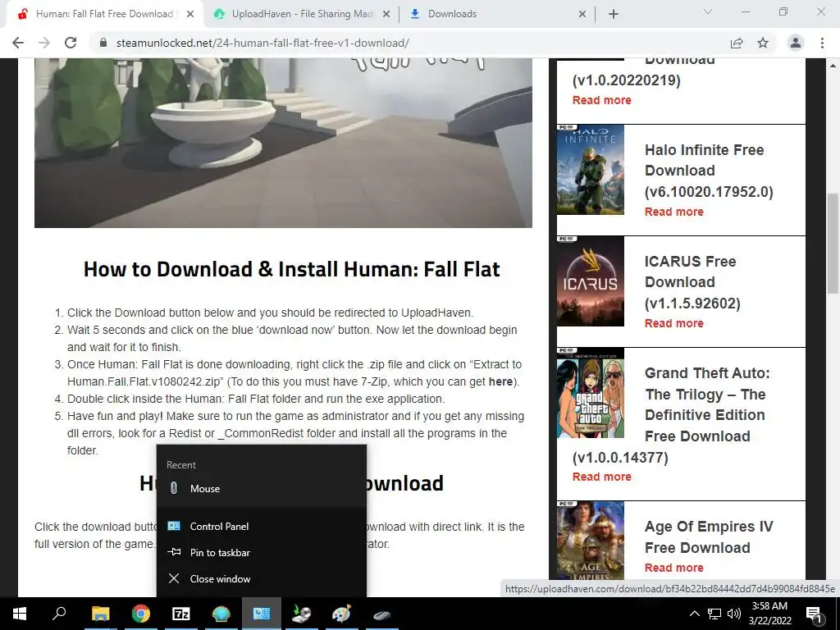
Task: Click the Control Panel taskbar icon
Action: pos(262,614)
